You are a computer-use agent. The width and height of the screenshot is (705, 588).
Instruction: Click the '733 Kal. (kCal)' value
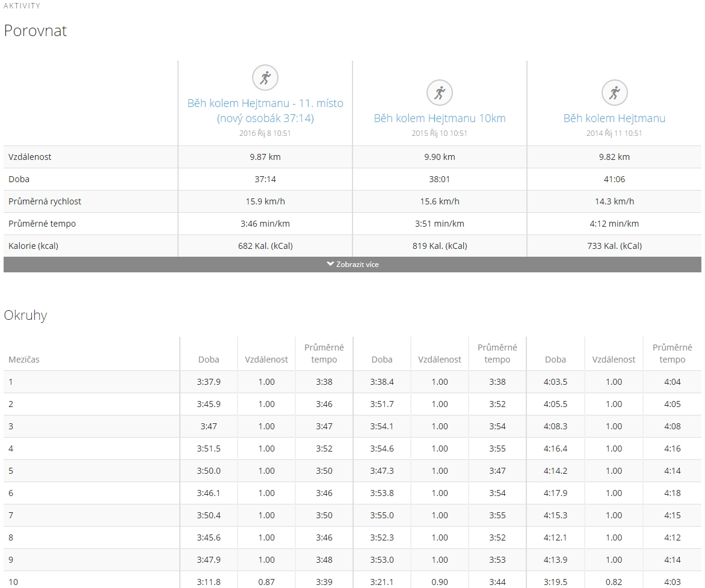pyautogui.click(x=614, y=246)
